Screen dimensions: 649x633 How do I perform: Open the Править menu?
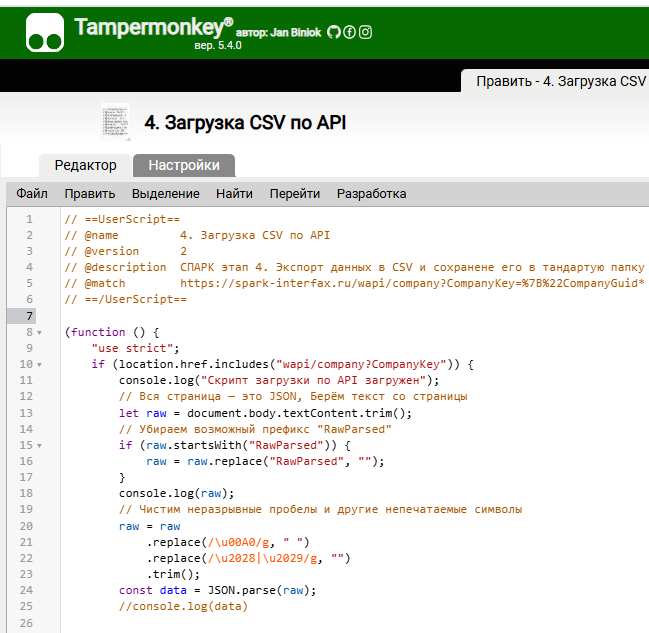[90, 194]
